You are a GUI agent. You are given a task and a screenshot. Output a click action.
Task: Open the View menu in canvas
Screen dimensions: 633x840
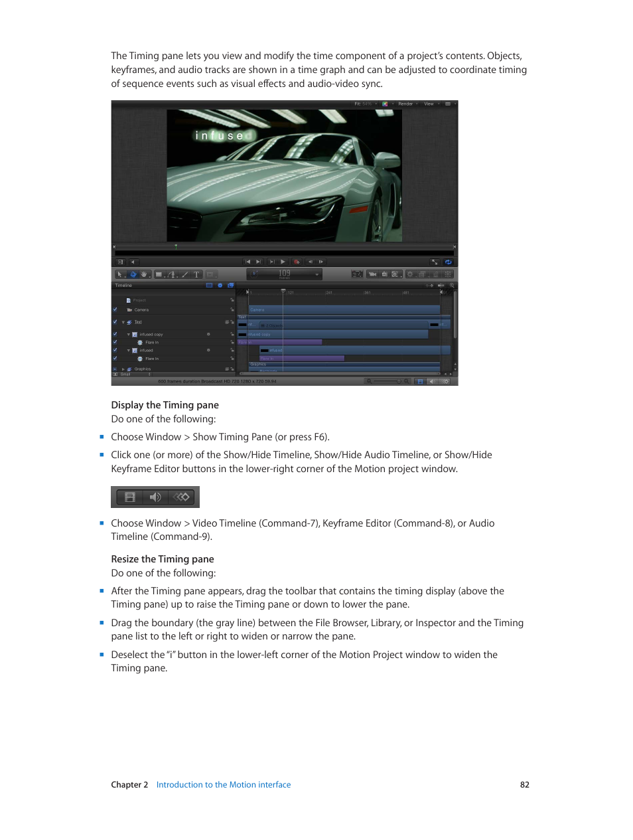[x=430, y=104]
